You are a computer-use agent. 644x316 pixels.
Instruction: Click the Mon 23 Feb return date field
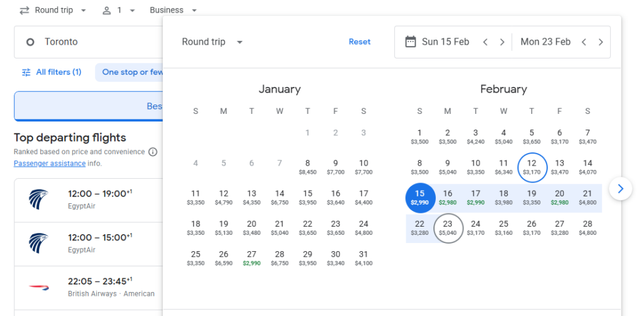click(545, 42)
